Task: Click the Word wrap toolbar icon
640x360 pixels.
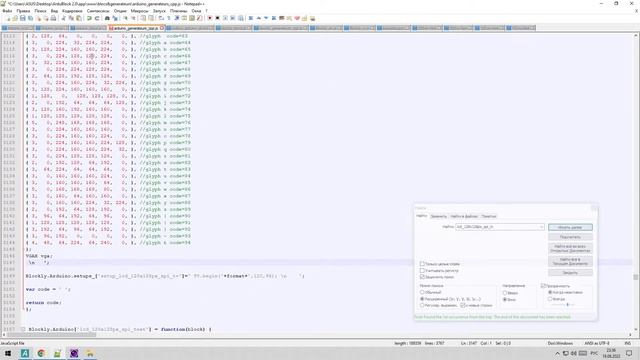Action: pos(162,18)
